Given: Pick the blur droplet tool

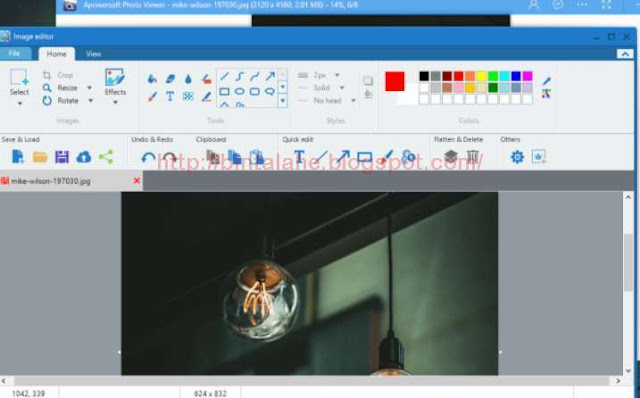Looking at the screenshot, I should (188, 79).
